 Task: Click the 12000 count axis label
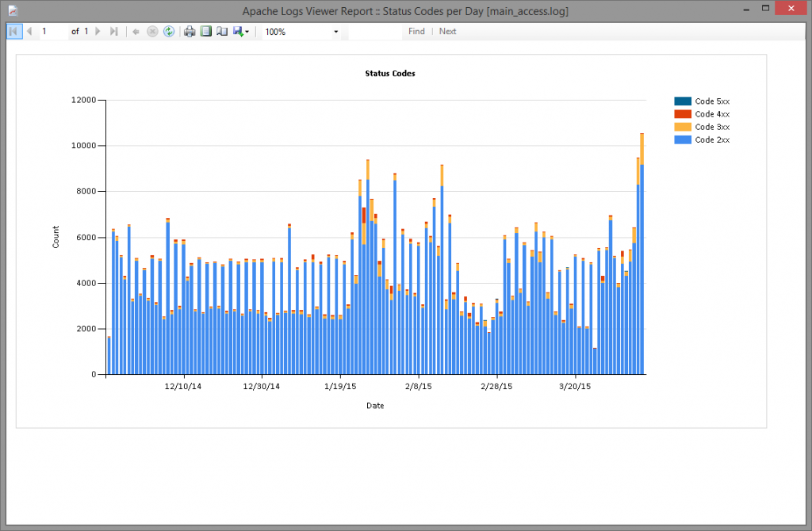(83, 100)
